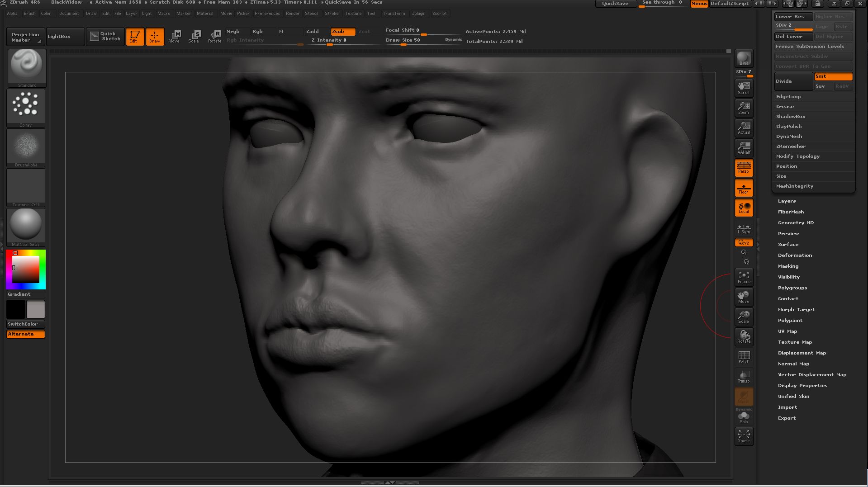
Task: Expand the Polygroups subpalette
Action: coord(792,288)
